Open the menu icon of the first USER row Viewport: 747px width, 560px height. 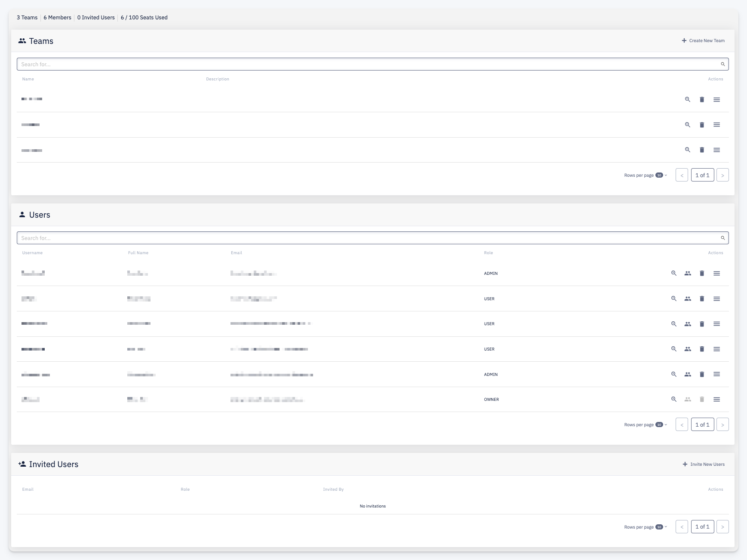716,298
